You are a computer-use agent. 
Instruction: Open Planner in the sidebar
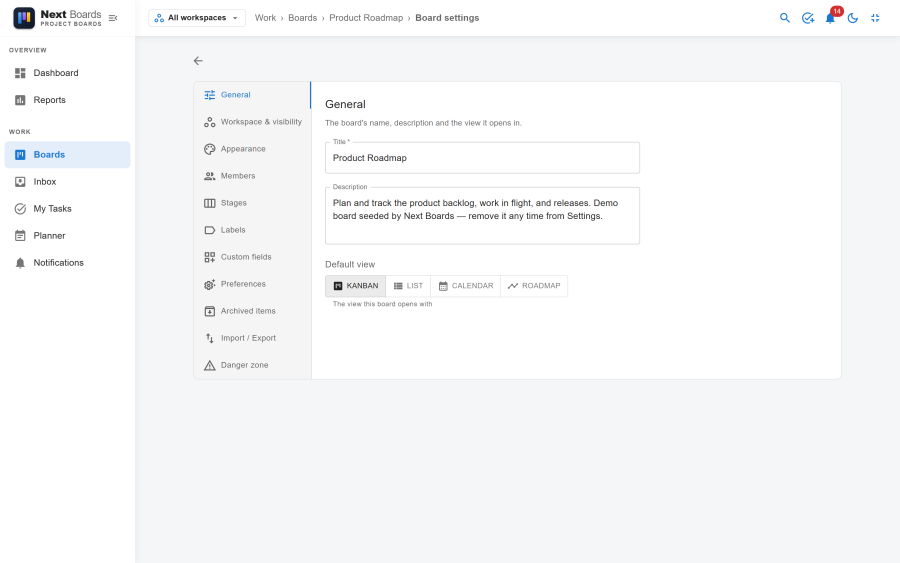pos(68,235)
